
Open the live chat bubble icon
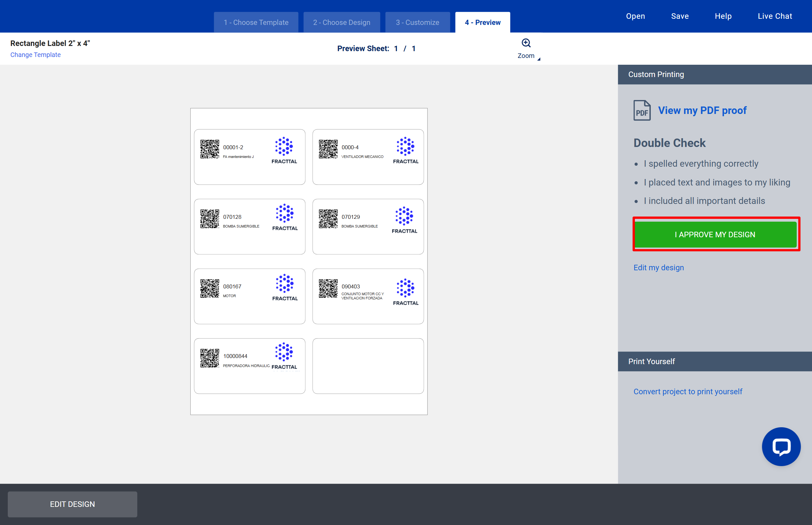click(x=781, y=446)
